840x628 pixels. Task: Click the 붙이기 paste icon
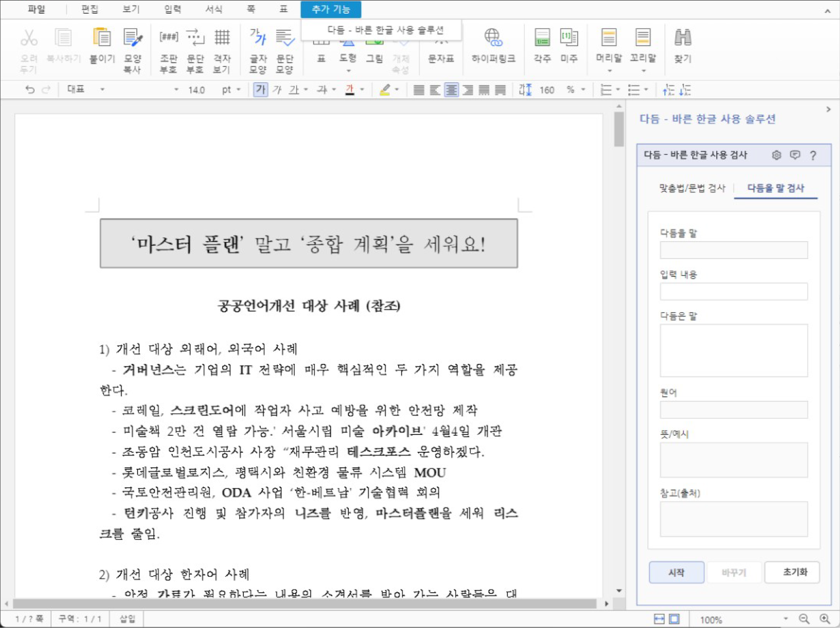[102, 38]
